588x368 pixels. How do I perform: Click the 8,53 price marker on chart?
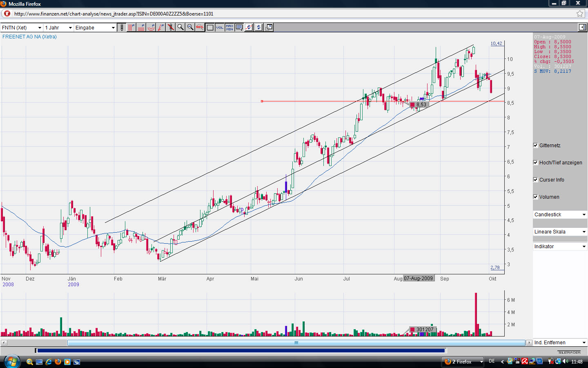click(419, 105)
